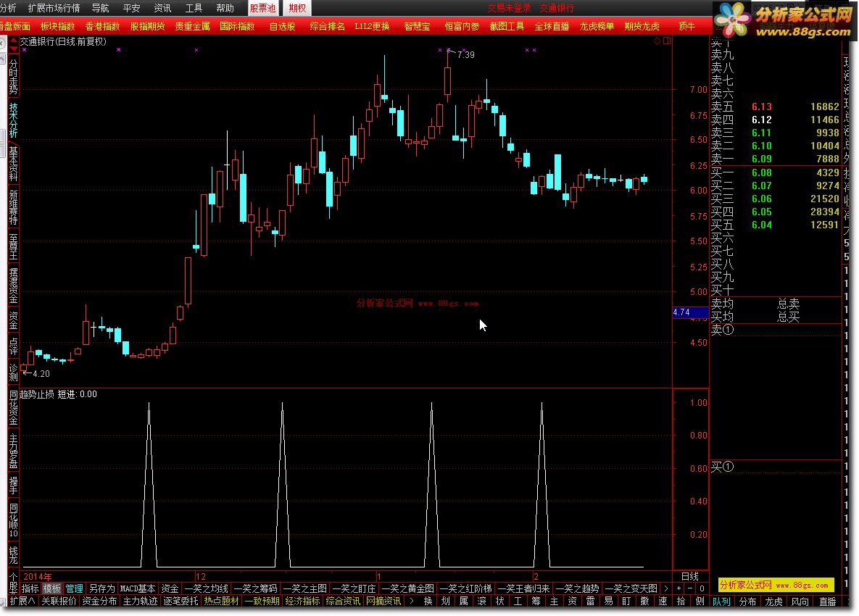Open 股指期货 in the red toolbar

pyautogui.click(x=147, y=26)
